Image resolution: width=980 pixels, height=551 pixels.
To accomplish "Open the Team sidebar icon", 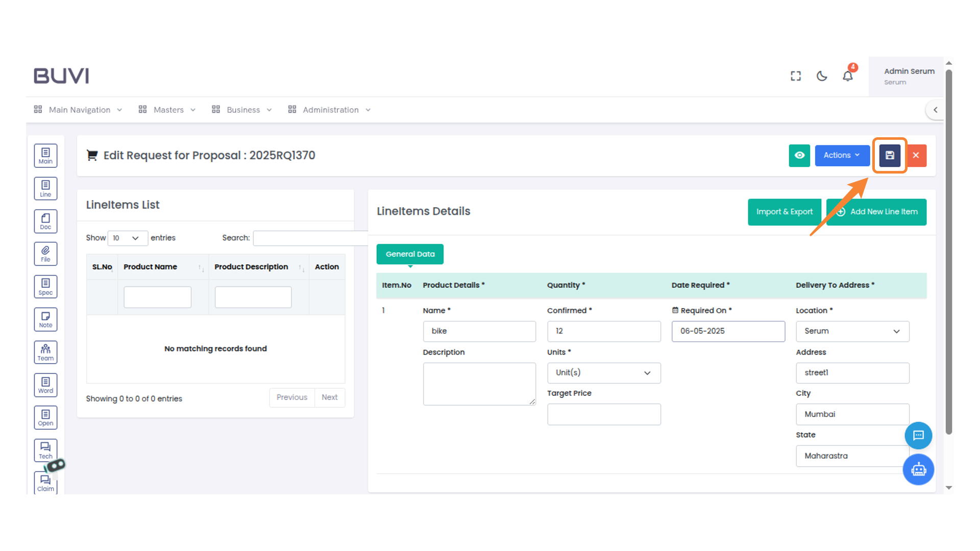I will [x=45, y=352].
